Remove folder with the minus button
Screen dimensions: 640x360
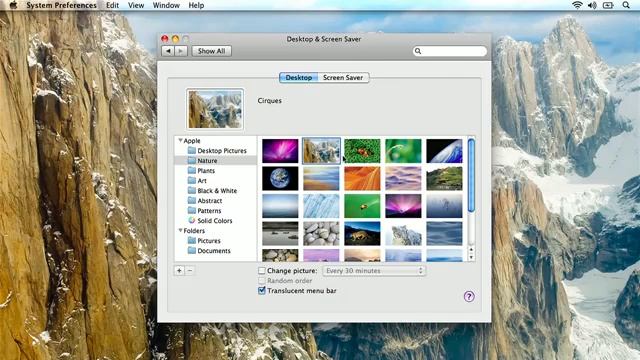[x=190, y=271]
